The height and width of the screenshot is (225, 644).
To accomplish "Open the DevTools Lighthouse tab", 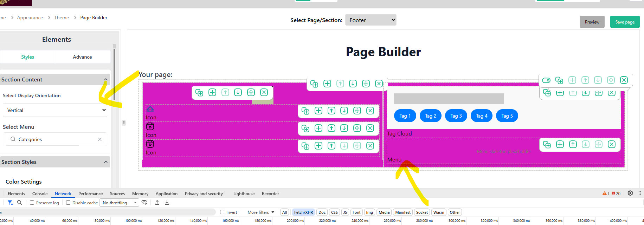I will coord(244,193).
